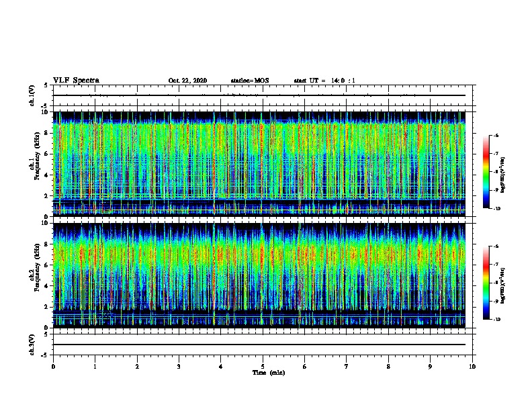Click the "10" tick label on the time axis

click(x=472, y=367)
